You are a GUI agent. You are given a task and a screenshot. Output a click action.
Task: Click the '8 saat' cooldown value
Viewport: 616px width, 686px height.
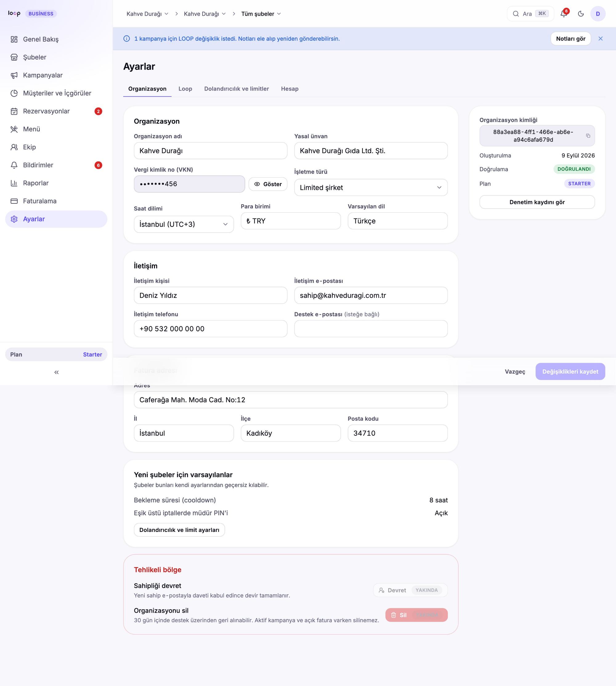point(438,500)
